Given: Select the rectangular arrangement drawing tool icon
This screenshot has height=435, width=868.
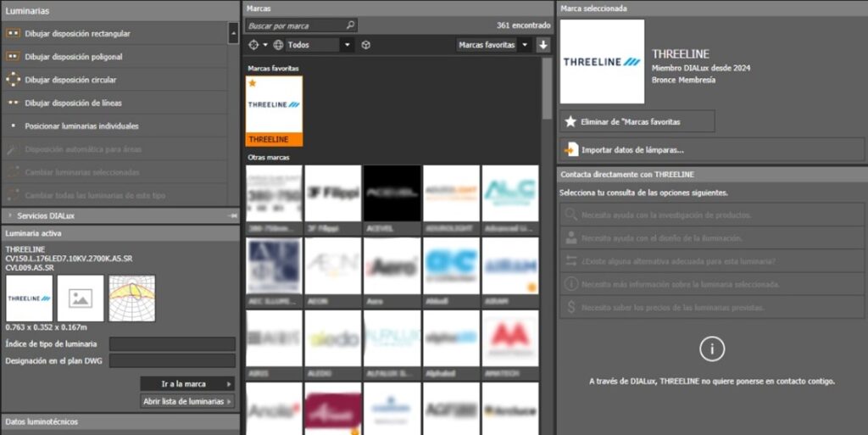Looking at the screenshot, I should click(13, 33).
